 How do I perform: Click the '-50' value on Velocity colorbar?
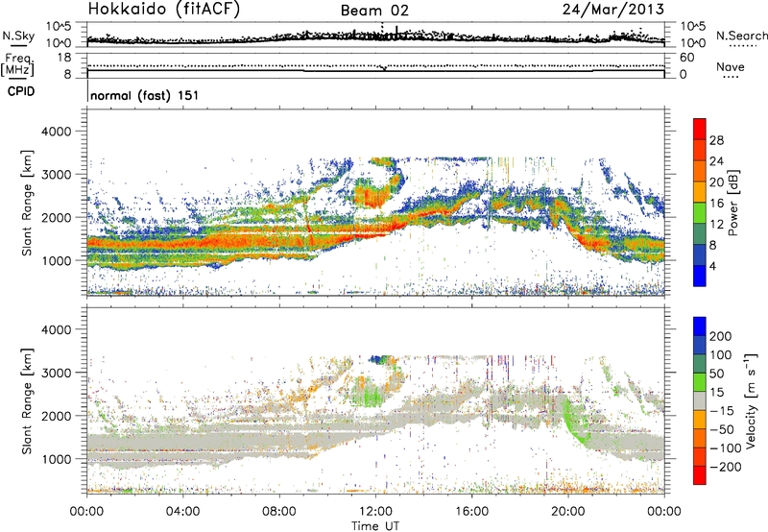coord(722,429)
